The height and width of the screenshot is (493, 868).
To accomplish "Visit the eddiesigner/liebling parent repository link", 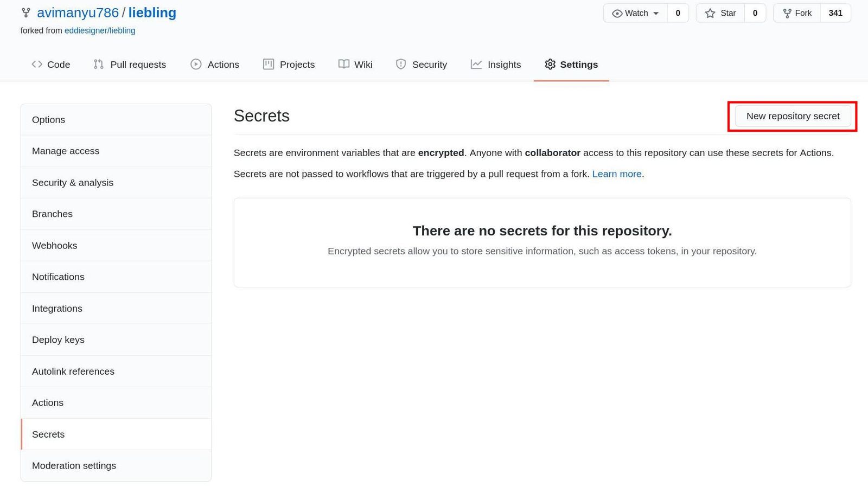I will [x=100, y=30].
